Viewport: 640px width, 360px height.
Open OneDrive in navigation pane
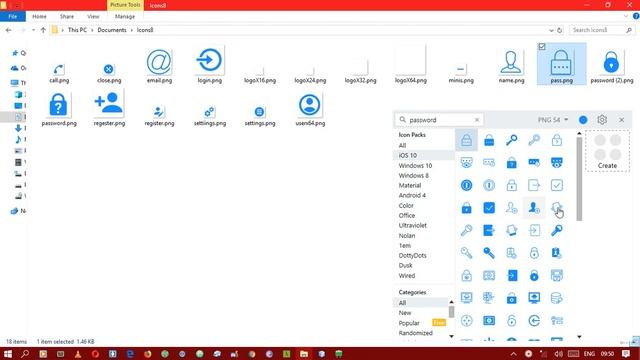(18, 68)
